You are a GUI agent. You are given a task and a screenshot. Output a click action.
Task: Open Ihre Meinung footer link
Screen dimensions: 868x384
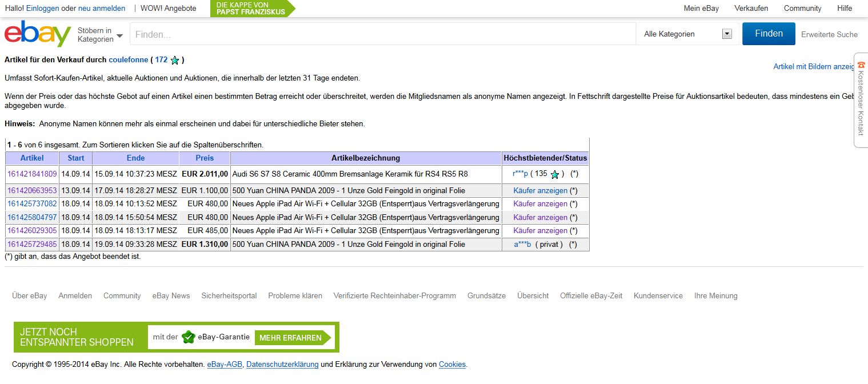click(x=715, y=295)
